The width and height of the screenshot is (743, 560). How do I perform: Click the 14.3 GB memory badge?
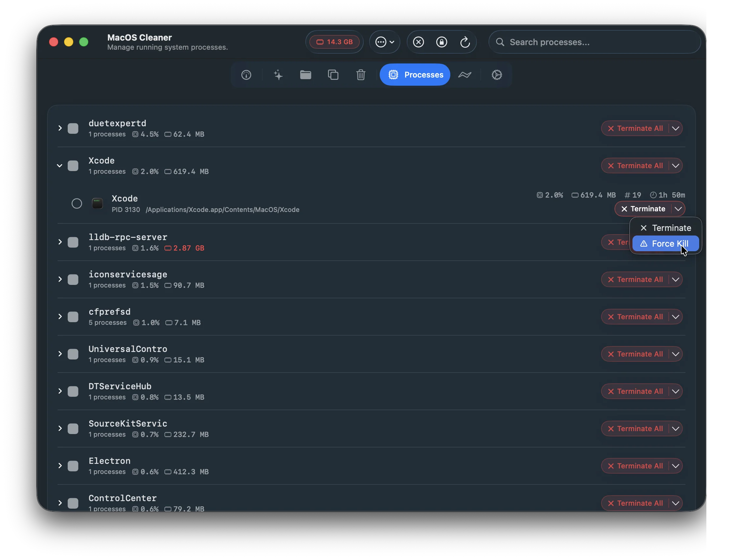click(334, 42)
